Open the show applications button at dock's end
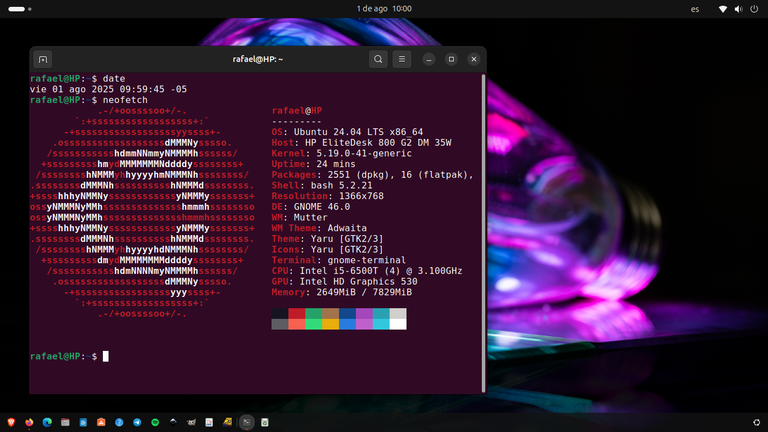 click(x=757, y=422)
